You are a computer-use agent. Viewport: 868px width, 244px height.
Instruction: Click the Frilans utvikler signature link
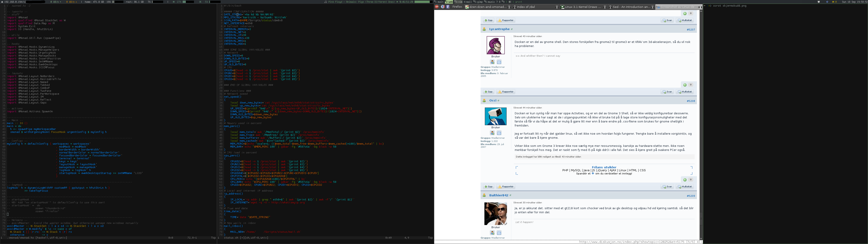pos(604,167)
